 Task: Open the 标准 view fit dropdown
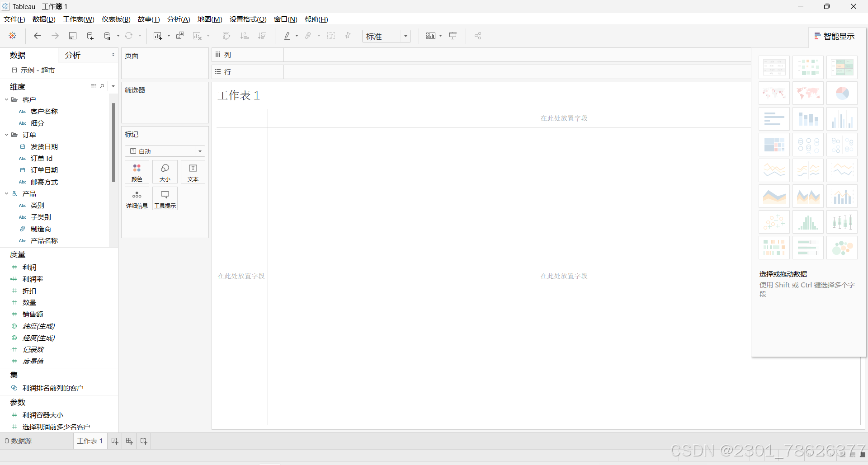click(x=406, y=36)
